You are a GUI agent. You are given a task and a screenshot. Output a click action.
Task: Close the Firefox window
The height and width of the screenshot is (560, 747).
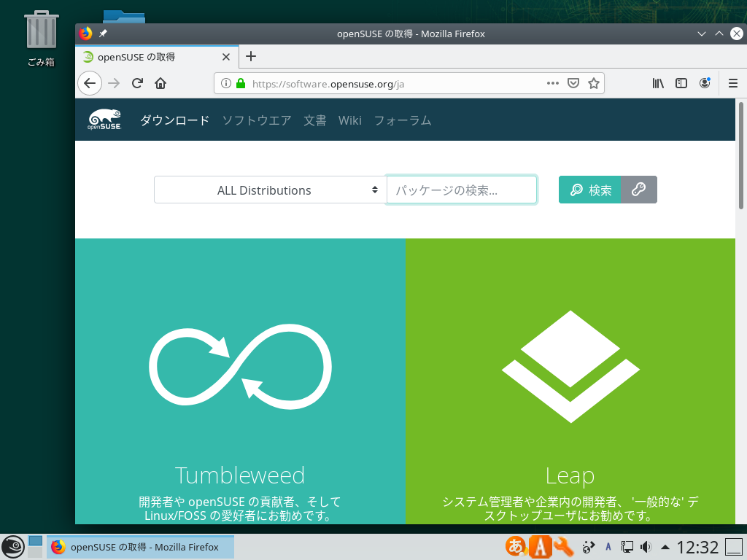pyautogui.click(x=737, y=34)
